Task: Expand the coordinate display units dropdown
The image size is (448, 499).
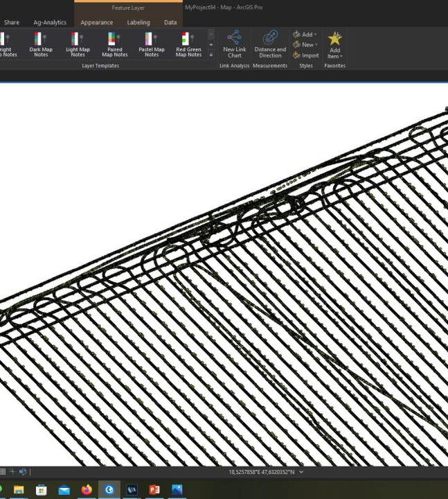Action: coord(301,472)
